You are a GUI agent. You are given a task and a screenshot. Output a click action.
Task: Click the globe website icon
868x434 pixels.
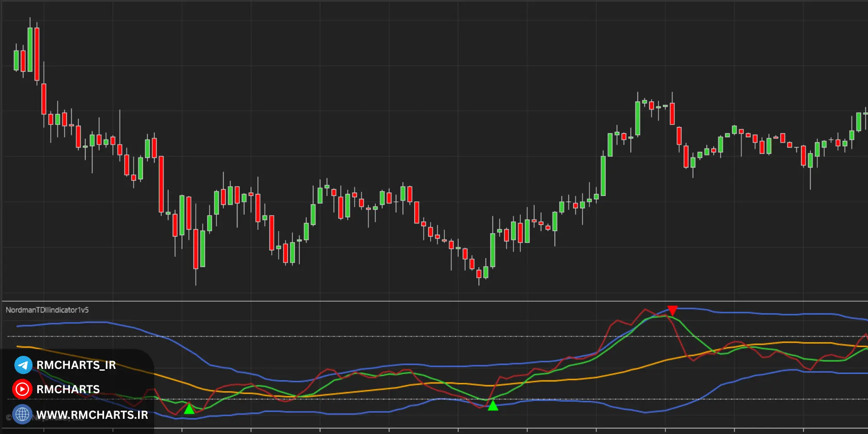(22, 414)
